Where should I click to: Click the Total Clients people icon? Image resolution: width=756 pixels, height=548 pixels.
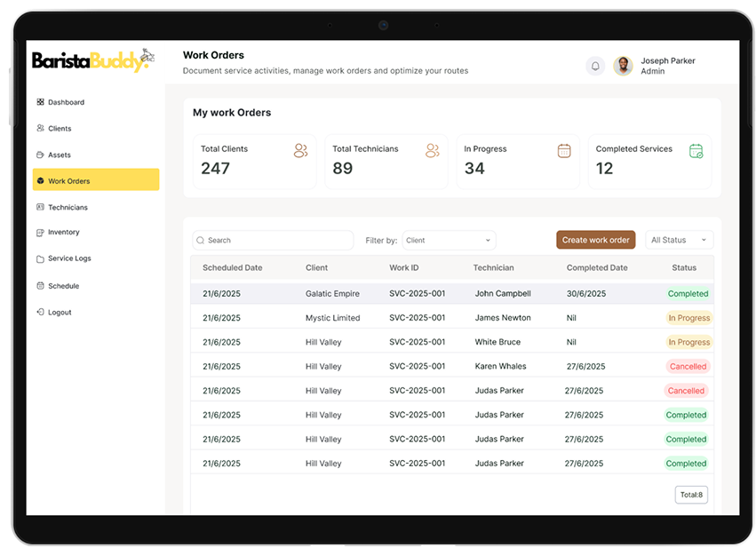pos(300,151)
